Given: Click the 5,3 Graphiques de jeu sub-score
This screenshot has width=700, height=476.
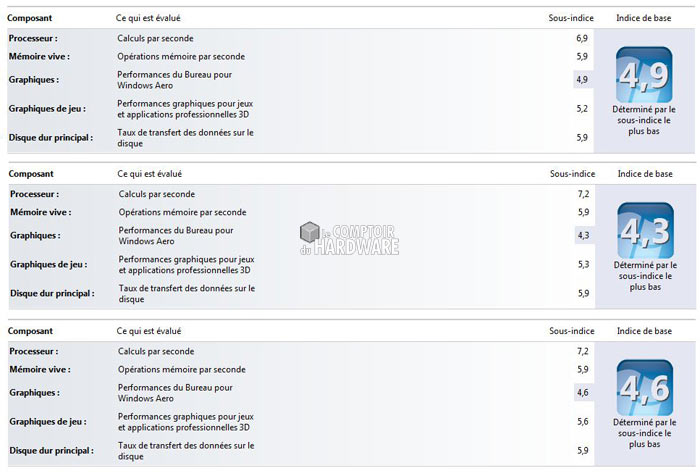Looking at the screenshot, I should (x=583, y=265).
